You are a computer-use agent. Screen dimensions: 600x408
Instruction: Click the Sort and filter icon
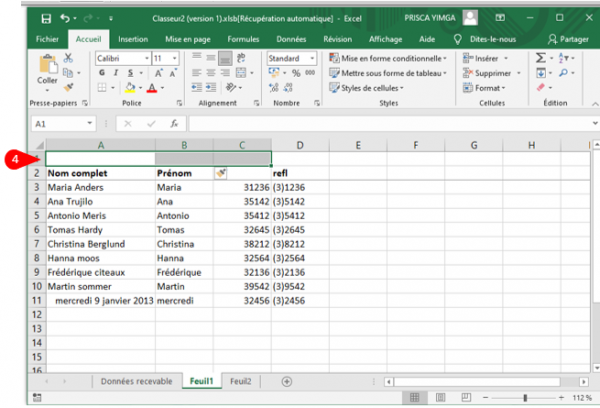pyautogui.click(x=564, y=58)
